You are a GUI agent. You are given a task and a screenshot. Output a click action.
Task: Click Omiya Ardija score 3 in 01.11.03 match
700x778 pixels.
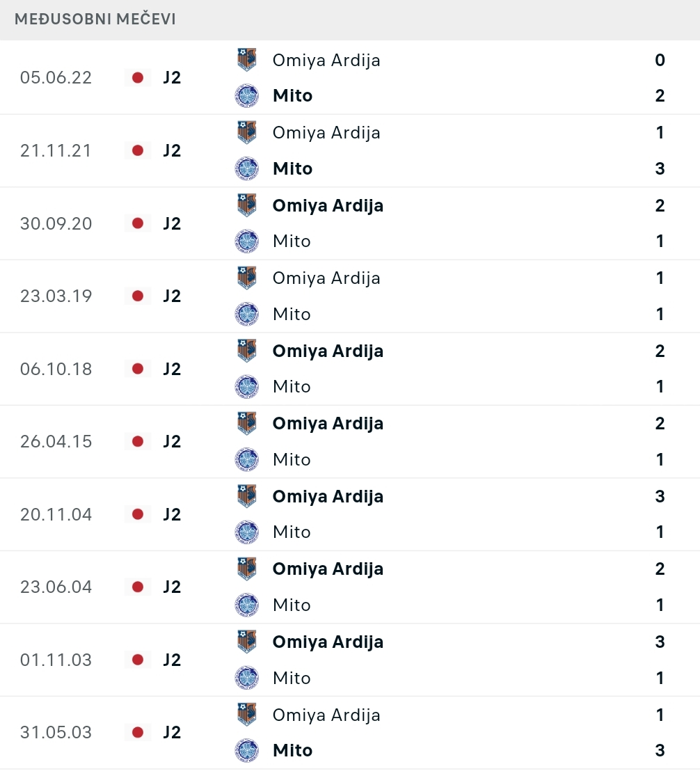click(660, 642)
